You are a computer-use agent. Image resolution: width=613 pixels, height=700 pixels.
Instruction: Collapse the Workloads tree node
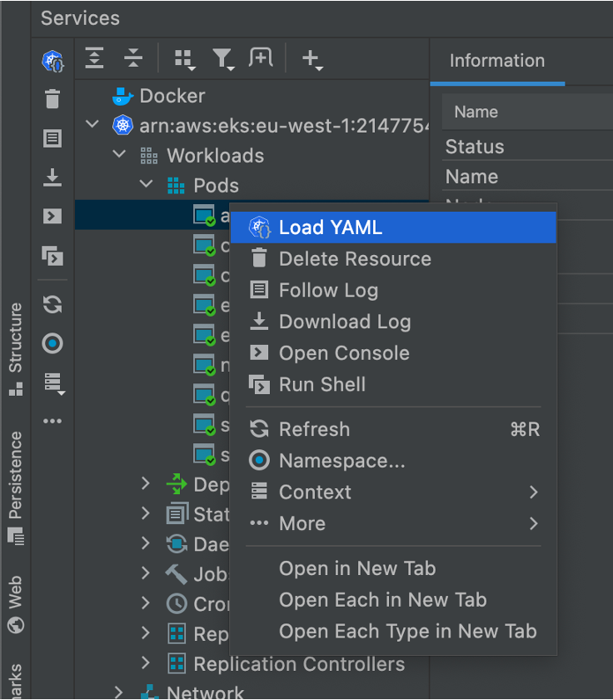(119, 154)
